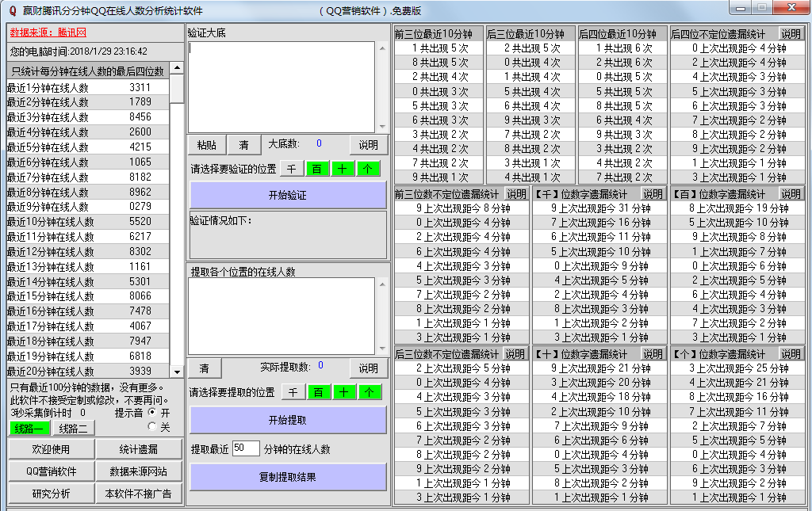
Task: Click the 清 button beside 实际提取数
Action: [x=205, y=368]
